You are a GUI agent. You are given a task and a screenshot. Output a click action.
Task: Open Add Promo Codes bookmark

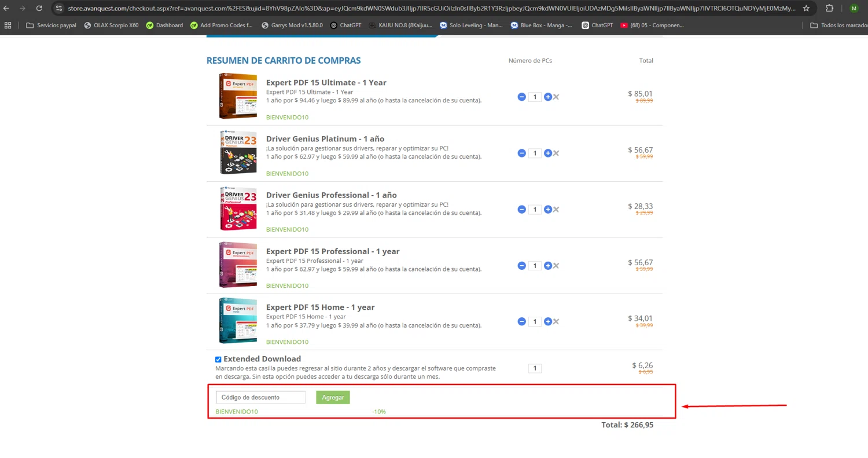pos(221,25)
